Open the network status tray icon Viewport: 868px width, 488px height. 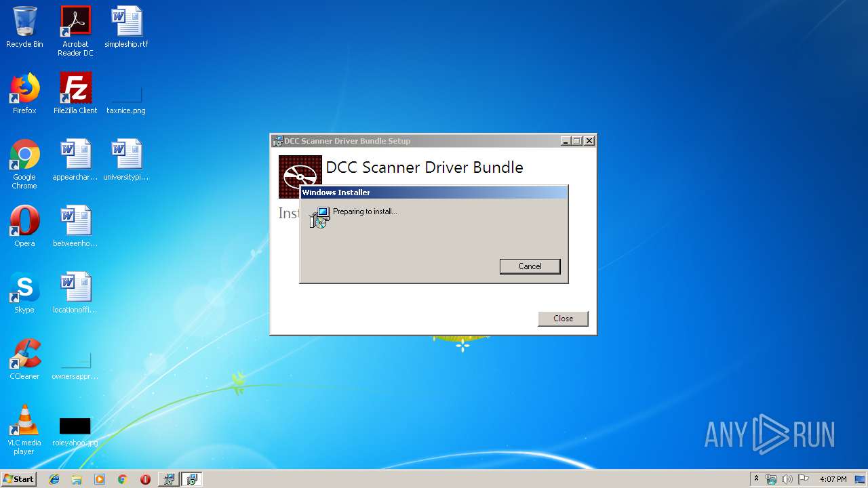pos(771,479)
